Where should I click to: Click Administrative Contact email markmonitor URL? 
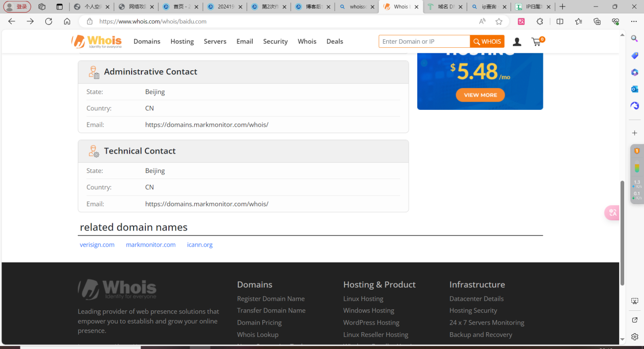207,125
